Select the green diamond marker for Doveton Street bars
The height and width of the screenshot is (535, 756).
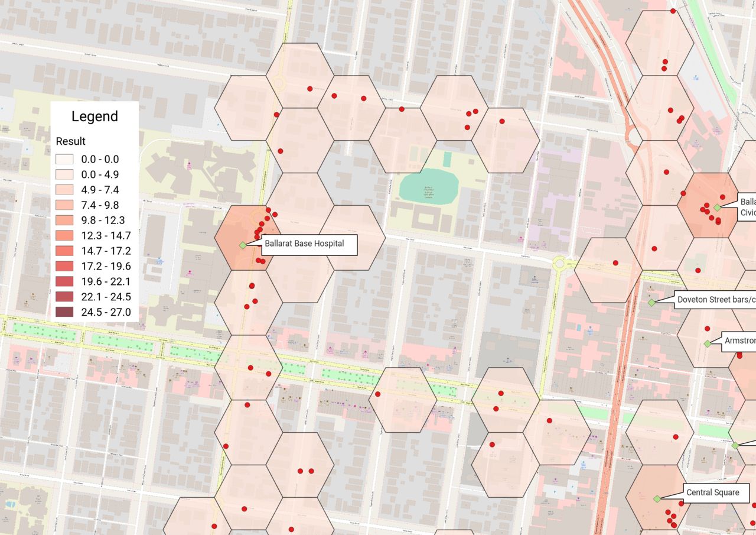pos(651,303)
